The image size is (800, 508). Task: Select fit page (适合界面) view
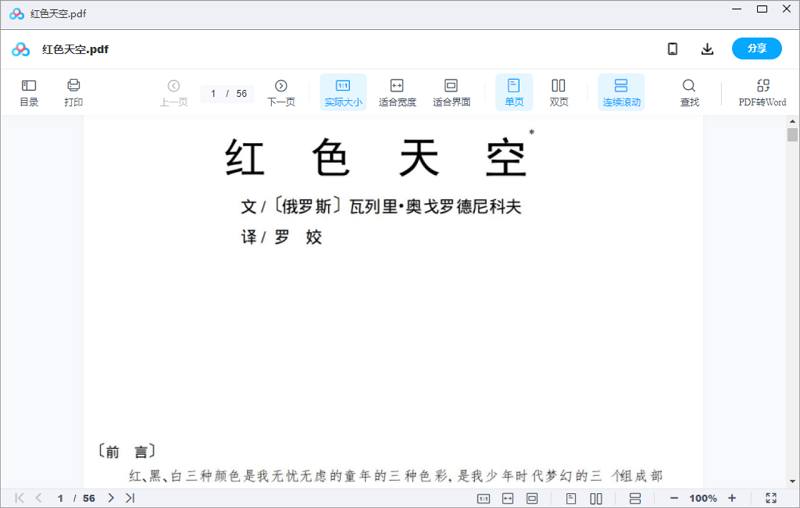click(451, 92)
